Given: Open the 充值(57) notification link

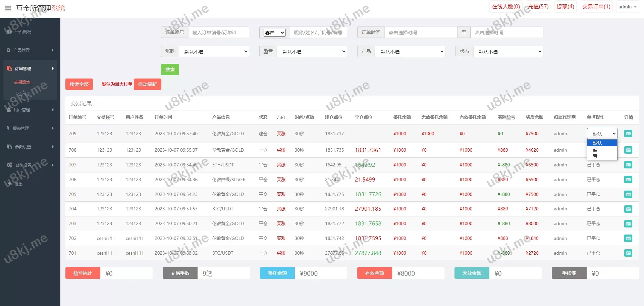Looking at the screenshot, I should point(538,7).
